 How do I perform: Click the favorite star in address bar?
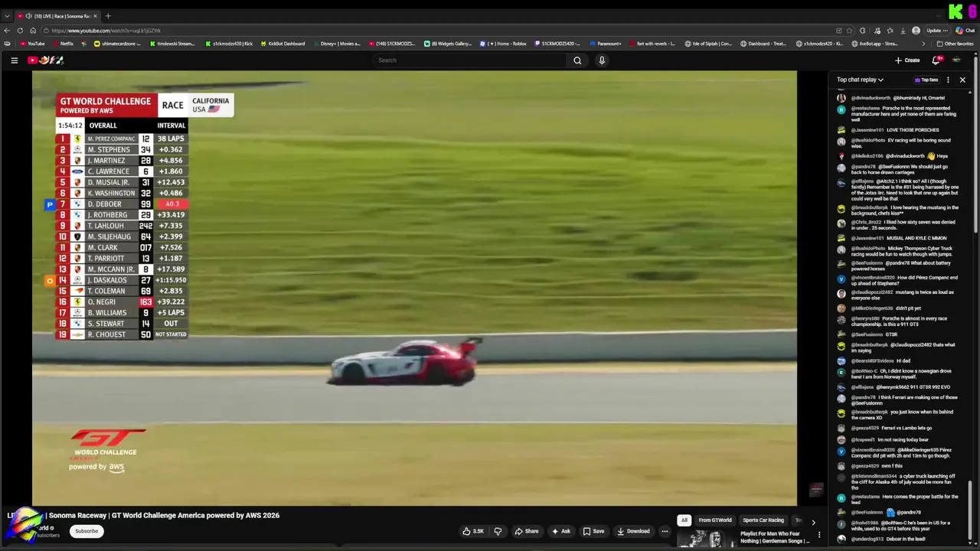coord(850,31)
